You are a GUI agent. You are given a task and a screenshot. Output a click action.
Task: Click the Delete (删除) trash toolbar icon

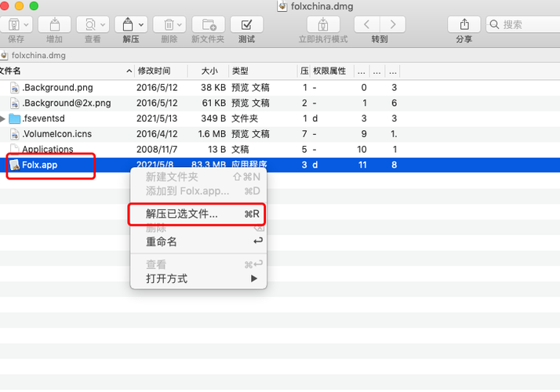coord(169,24)
